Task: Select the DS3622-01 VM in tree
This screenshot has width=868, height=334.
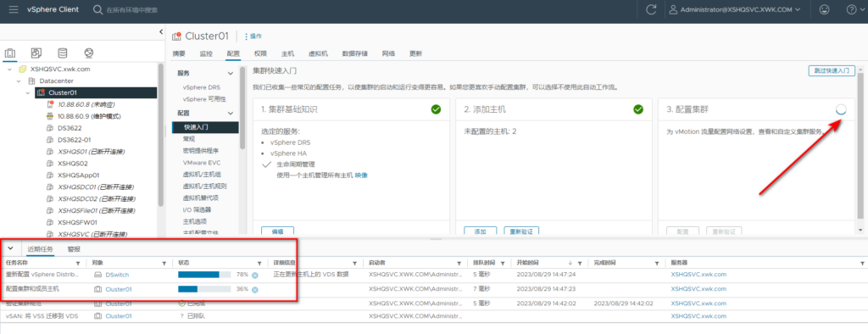Action: (75, 140)
